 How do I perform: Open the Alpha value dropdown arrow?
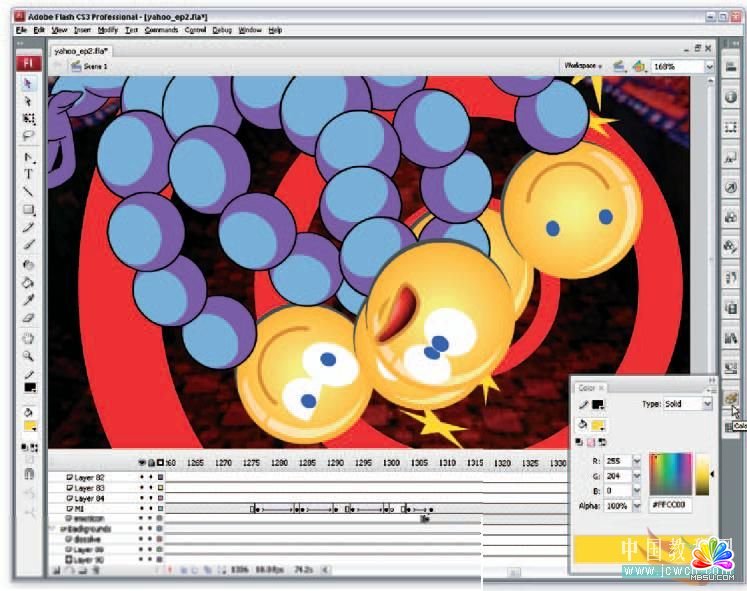(636, 507)
